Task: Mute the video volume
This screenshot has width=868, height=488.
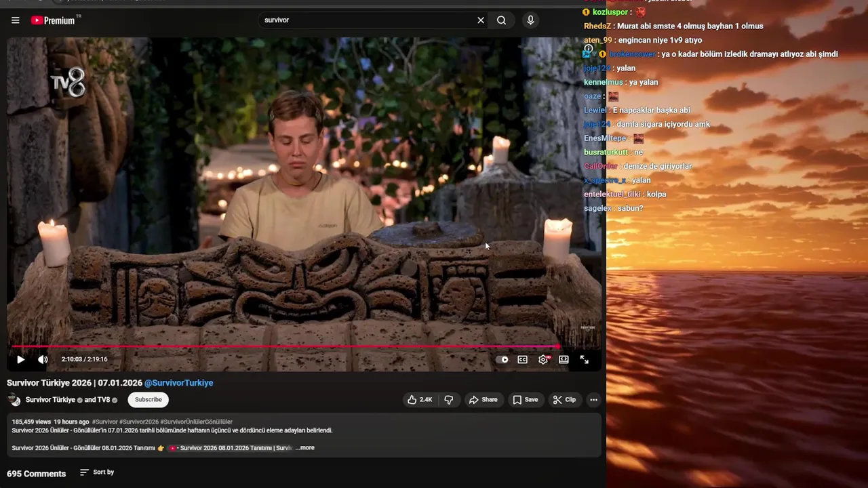Action: (43, 360)
